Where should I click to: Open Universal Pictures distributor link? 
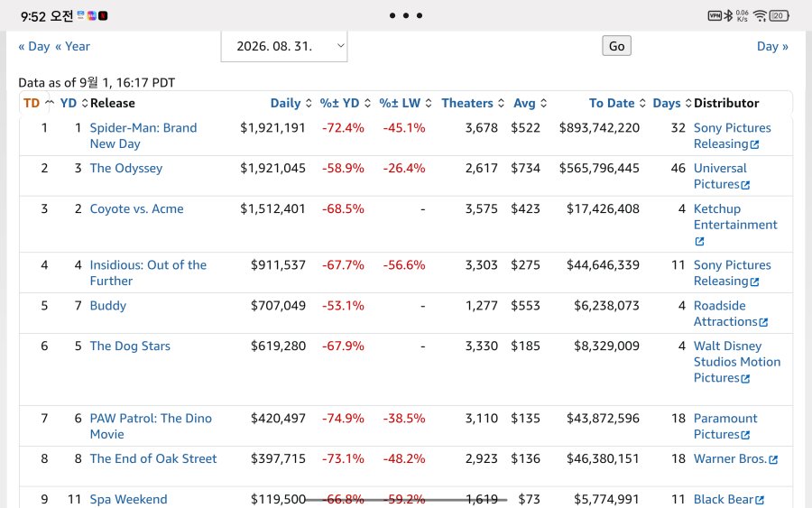click(x=720, y=176)
